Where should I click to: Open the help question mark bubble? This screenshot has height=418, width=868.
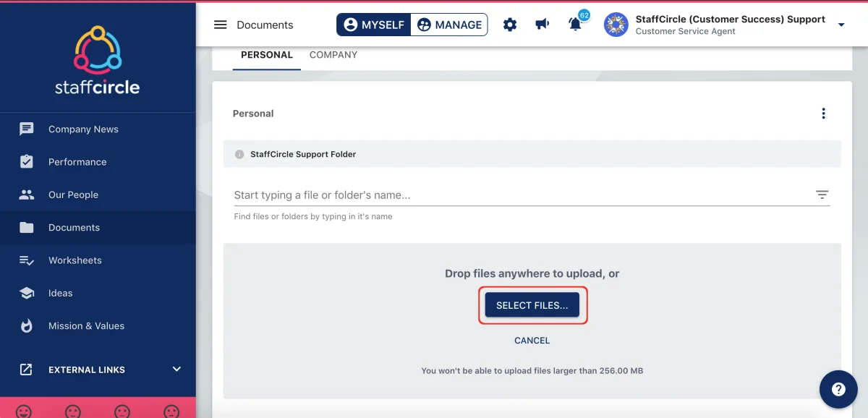coord(838,389)
